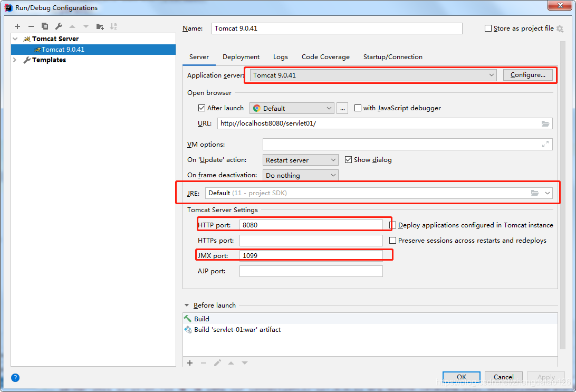Click browser ellipsis browse button
This screenshot has width=576, height=392.
click(342, 108)
